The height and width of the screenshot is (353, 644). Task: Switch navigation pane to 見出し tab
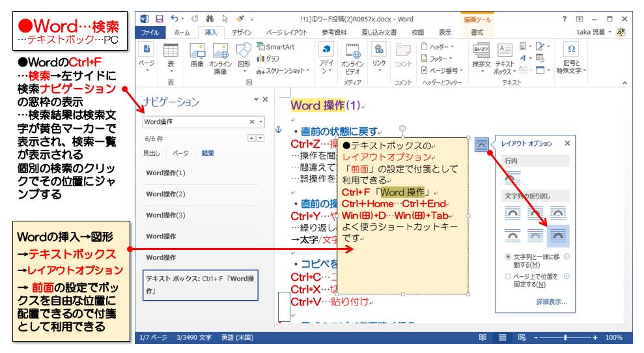pos(152,153)
